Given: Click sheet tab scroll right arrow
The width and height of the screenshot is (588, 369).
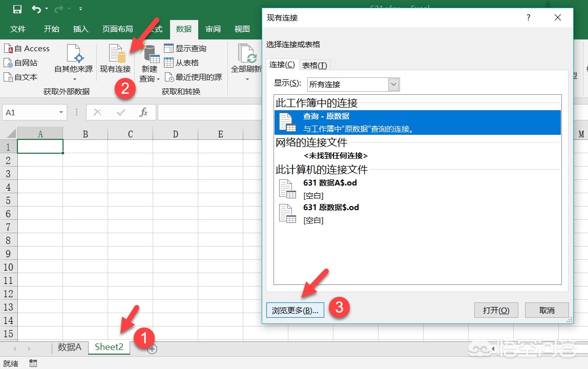Looking at the screenshot, I should pyautogui.click(x=29, y=348).
